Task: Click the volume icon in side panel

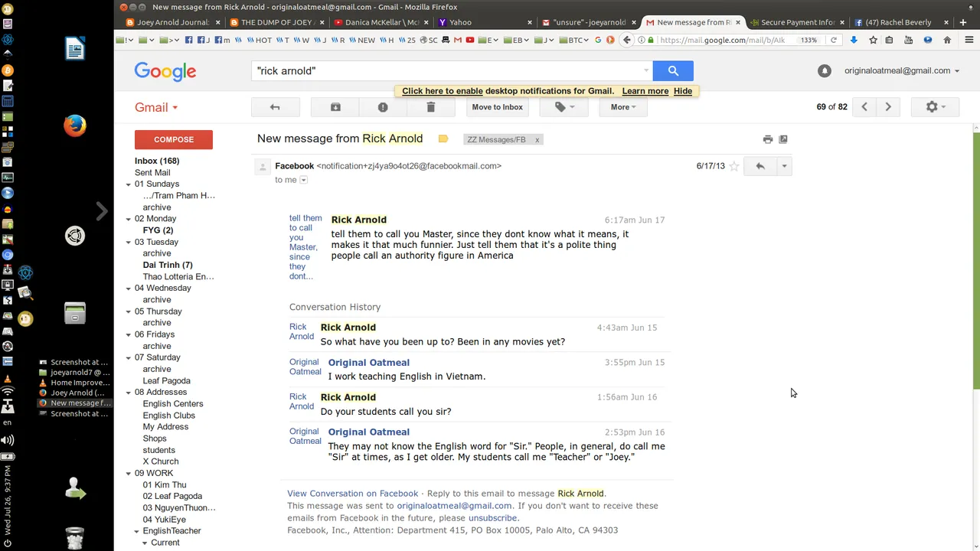Action: click(x=7, y=440)
